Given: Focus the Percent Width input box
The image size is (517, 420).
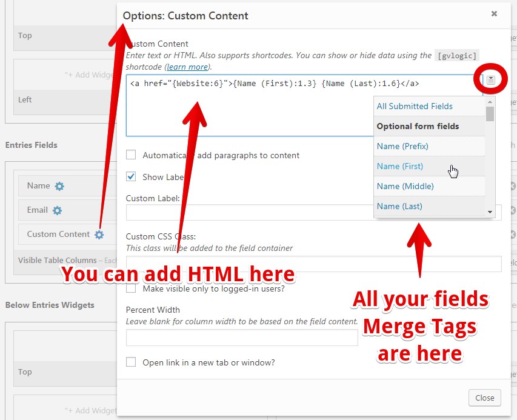Looking at the screenshot, I should [x=242, y=338].
